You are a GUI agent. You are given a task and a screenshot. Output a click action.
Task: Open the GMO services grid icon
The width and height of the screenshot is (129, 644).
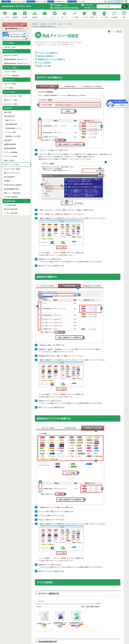click(x=105, y=2)
